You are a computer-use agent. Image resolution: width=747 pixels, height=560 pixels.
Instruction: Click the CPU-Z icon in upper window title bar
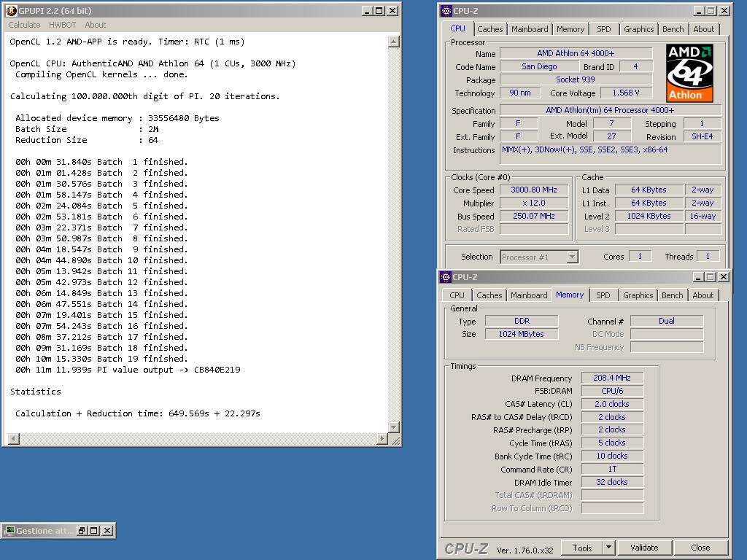pyautogui.click(x=446, y=10)
